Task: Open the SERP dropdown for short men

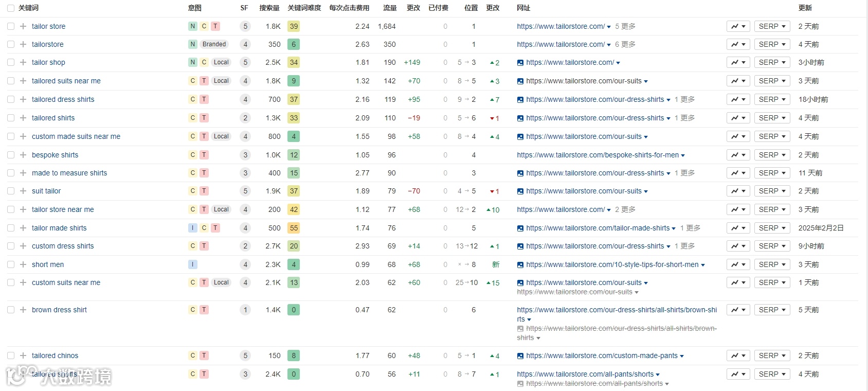Action: pos(772,264)
